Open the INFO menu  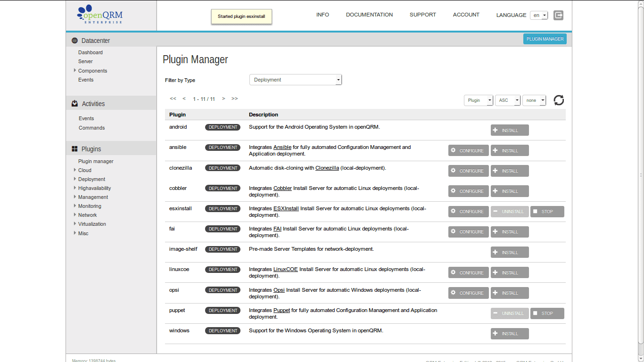coord(322,15)
